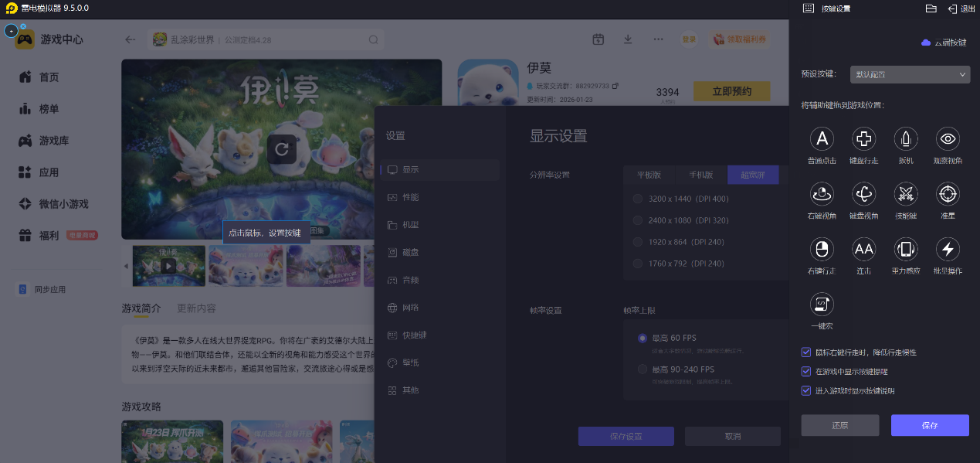
Task: Click 领取福利券 coupon button
Action: pos(741,39)
